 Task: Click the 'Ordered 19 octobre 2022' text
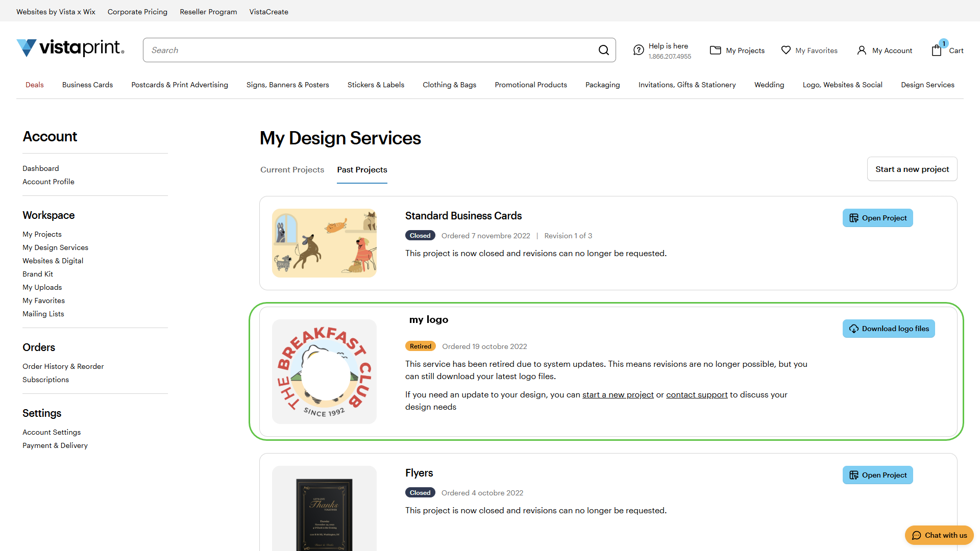coord(484,346)
